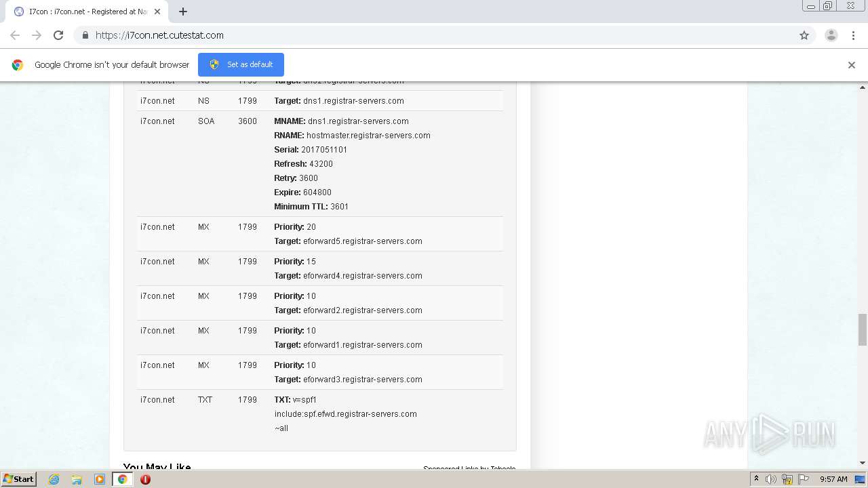Screen dimensions: 868x488
Task: Click the Show Desktop icon at the taskbar end
Action: point(860,479)
